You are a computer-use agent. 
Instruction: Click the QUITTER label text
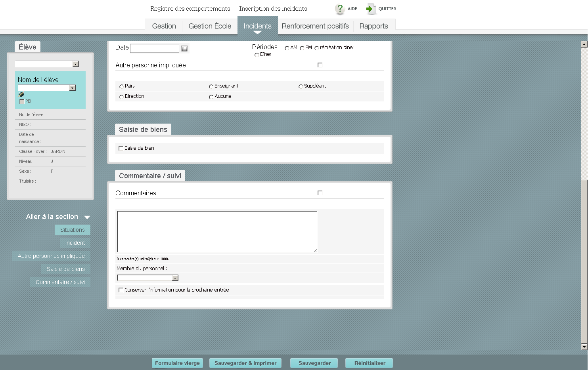(x=387, y=9)
